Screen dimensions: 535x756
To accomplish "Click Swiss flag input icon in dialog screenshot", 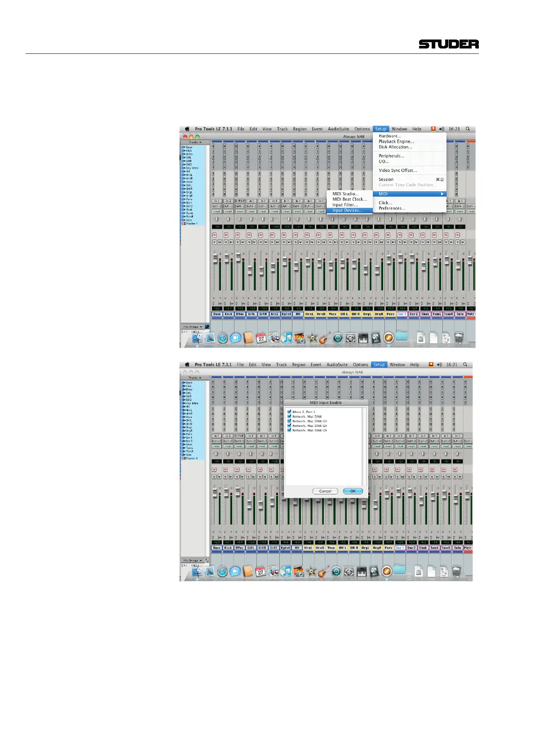I will [431, 365].
